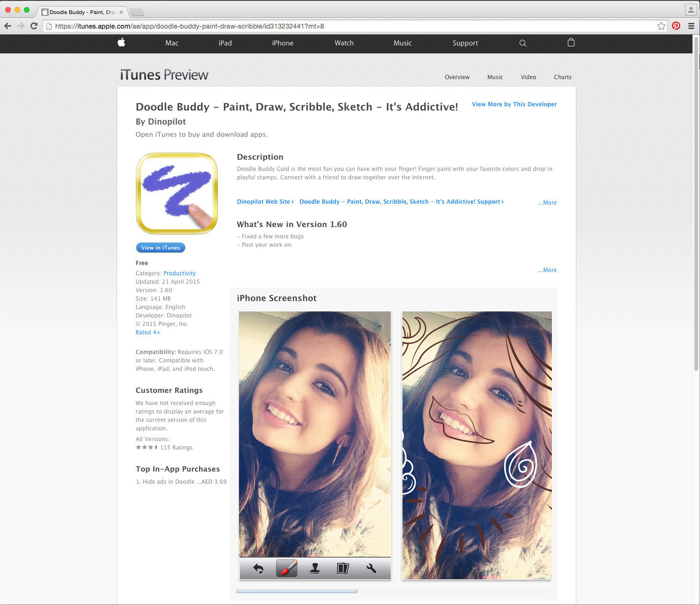Click View More by This Developer
Image resolution: width=700 pixels, height=605 pixels.
point(514,104)
